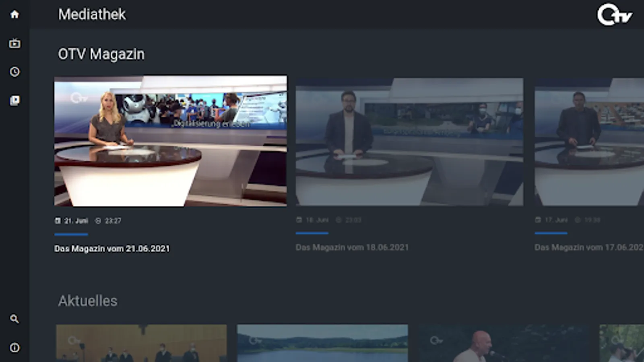
Task: Open the title "Das Magazin vom 17.06"
Action: click(x=589, y=247)
